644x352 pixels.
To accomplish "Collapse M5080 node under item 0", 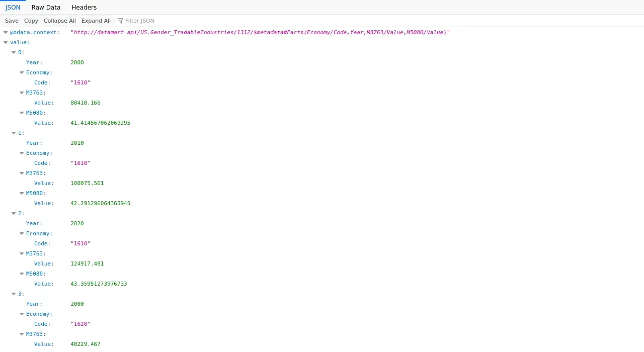I will point(22,113).
